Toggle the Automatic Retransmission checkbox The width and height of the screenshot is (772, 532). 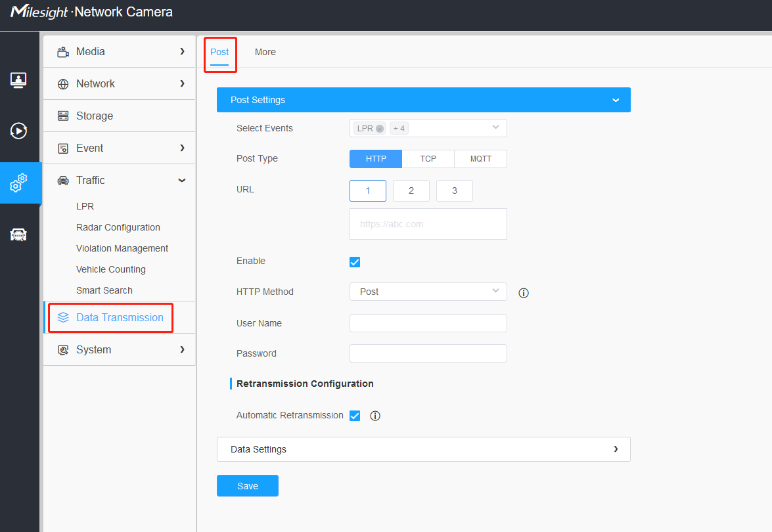point(355,416)
